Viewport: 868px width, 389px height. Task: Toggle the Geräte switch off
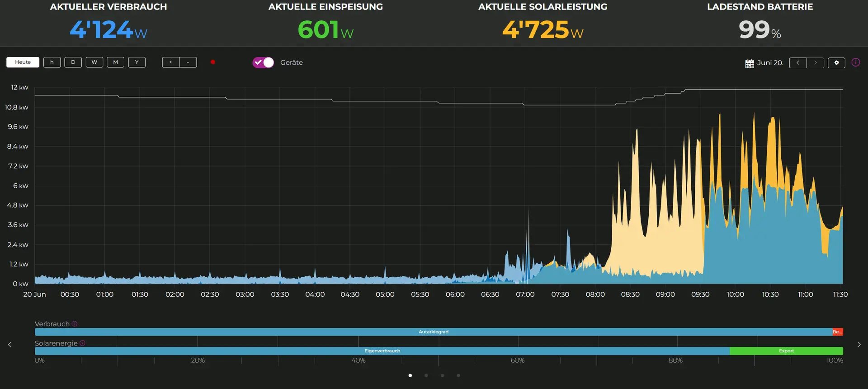click(x=263, y=62)
